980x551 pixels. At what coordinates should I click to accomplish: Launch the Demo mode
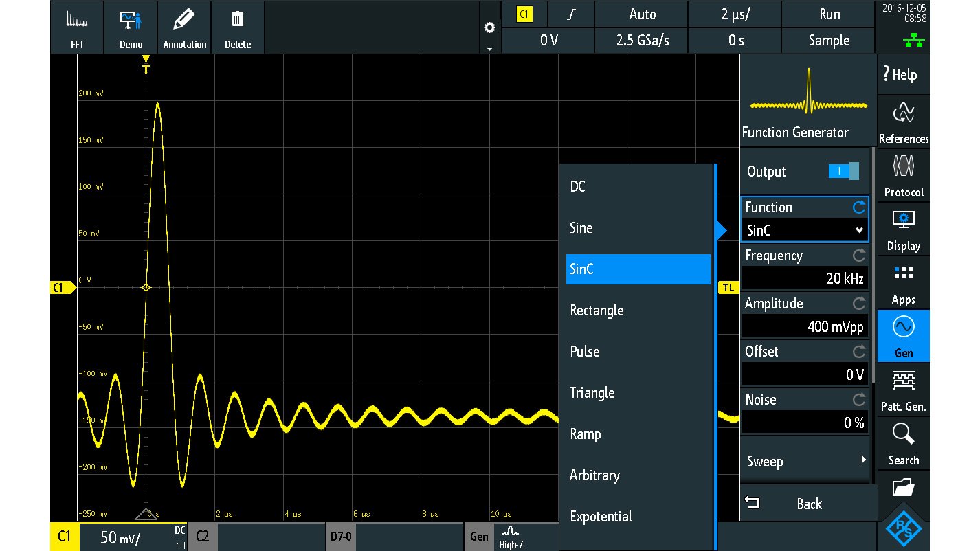(x=130, y=27)
